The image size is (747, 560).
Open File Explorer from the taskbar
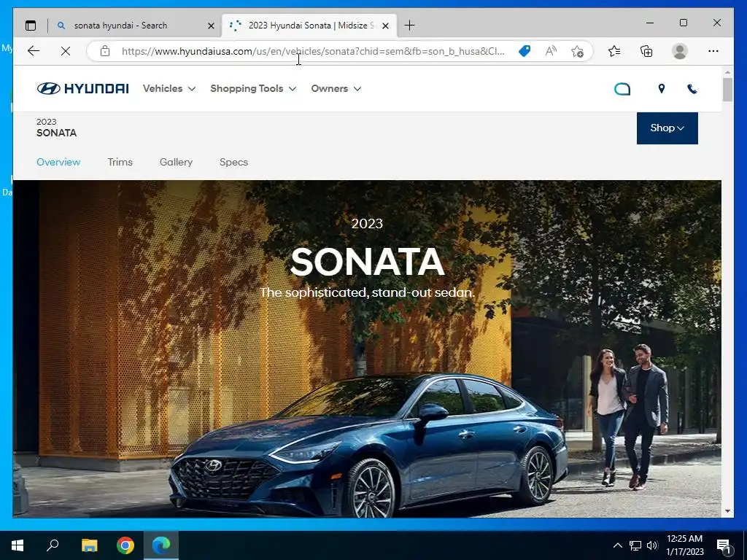click(89, 545)
